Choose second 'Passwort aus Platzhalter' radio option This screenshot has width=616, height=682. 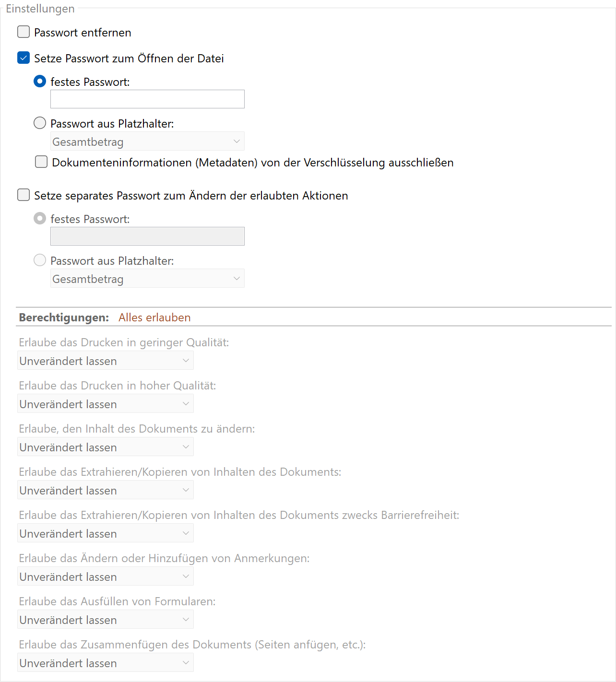[40, 260]
